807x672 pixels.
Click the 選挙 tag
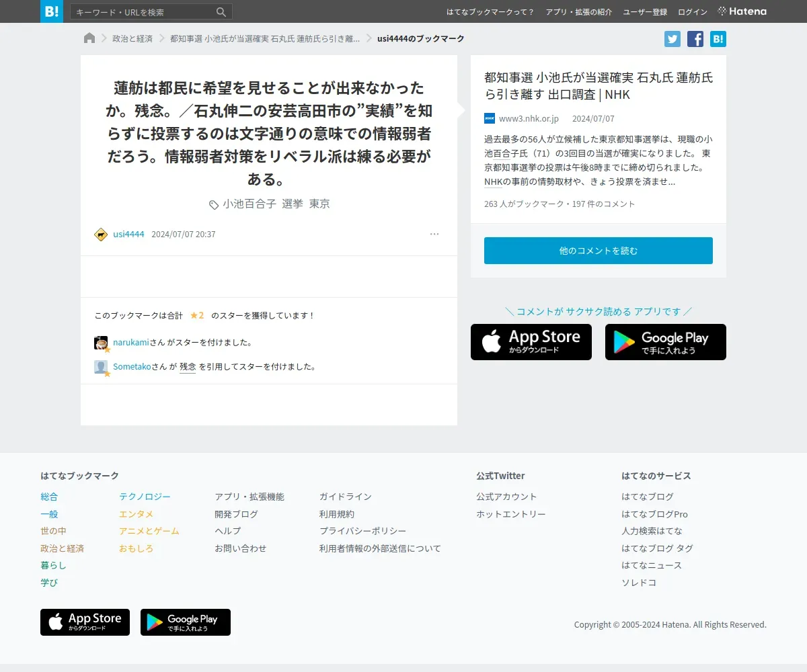[x=293, y=204]
